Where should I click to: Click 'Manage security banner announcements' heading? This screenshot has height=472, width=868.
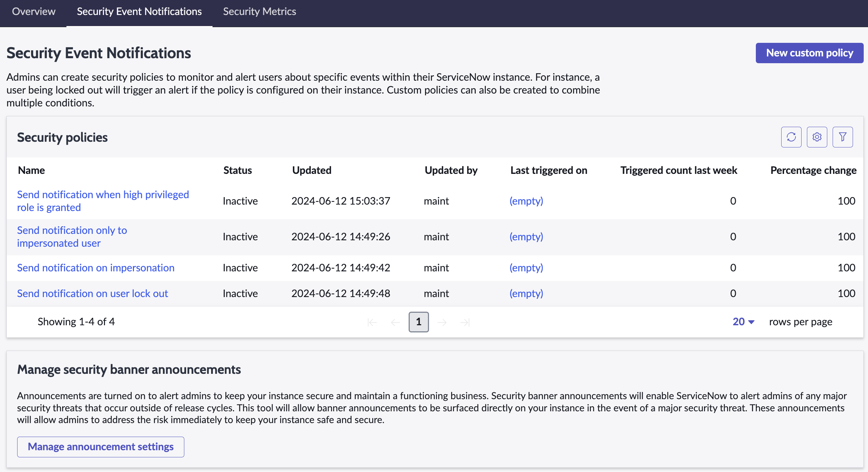(129, 370)
